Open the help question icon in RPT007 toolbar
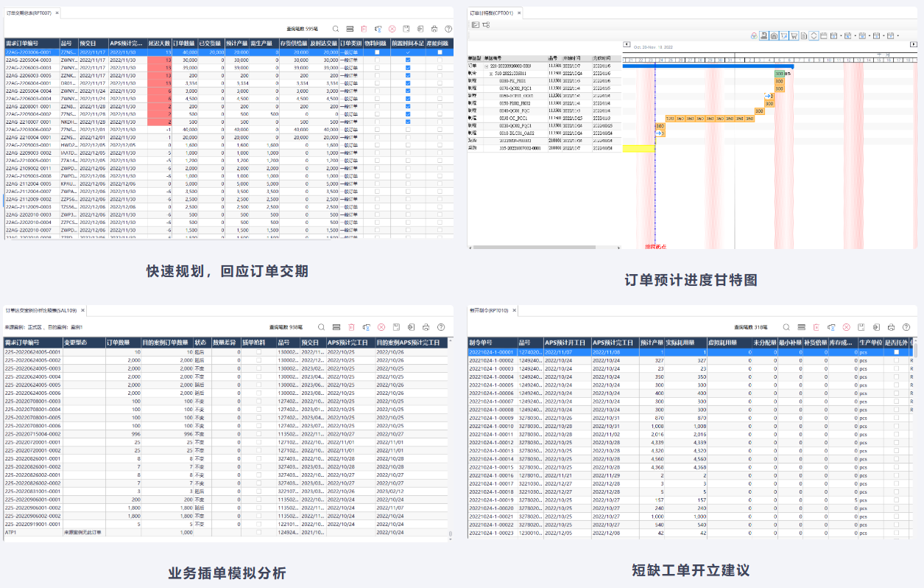Viewport: 924px width, 588px height. click(448, 29)
